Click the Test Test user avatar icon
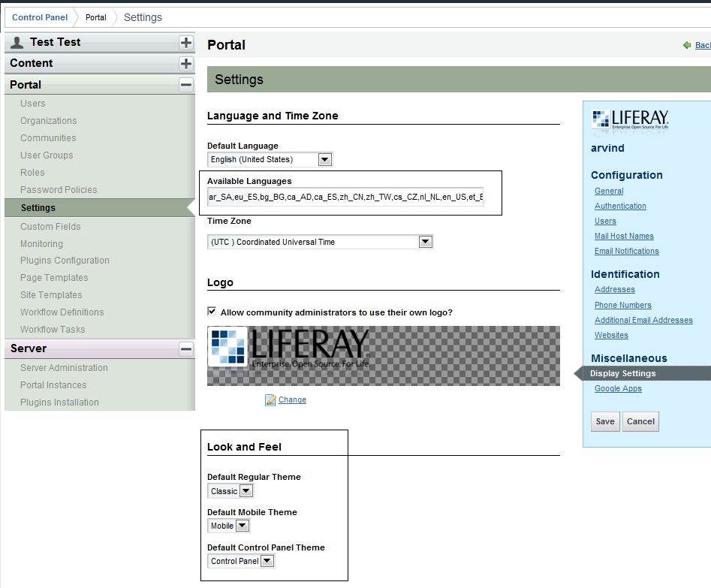Screen dimensions: 711x588 point(17,43)
